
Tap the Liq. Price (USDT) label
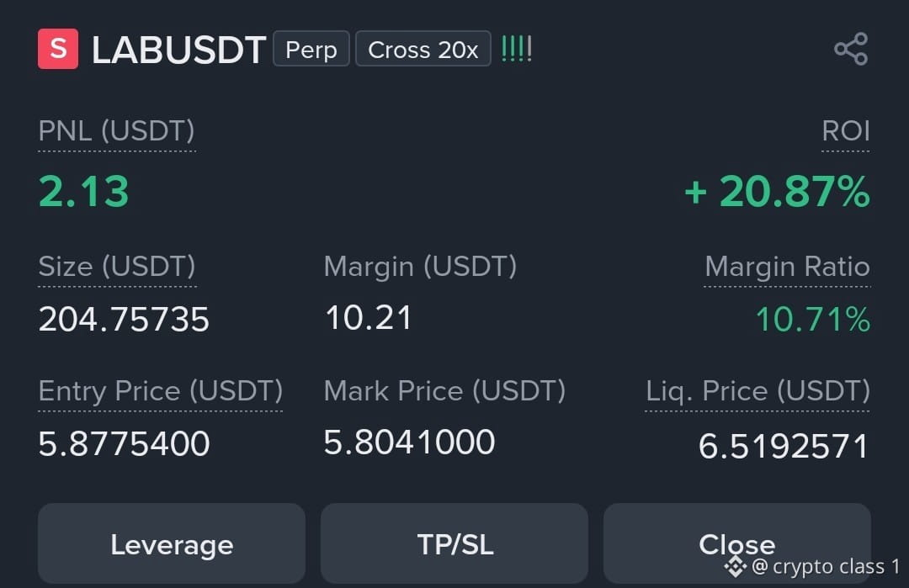tap(757, 391)
